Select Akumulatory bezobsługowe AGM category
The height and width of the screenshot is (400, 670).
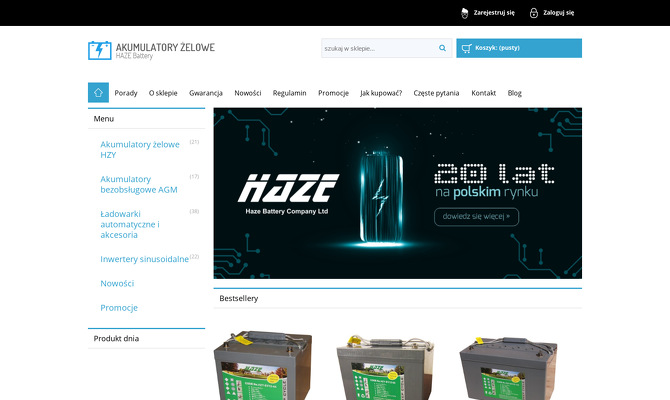click(x=138, y=184)
